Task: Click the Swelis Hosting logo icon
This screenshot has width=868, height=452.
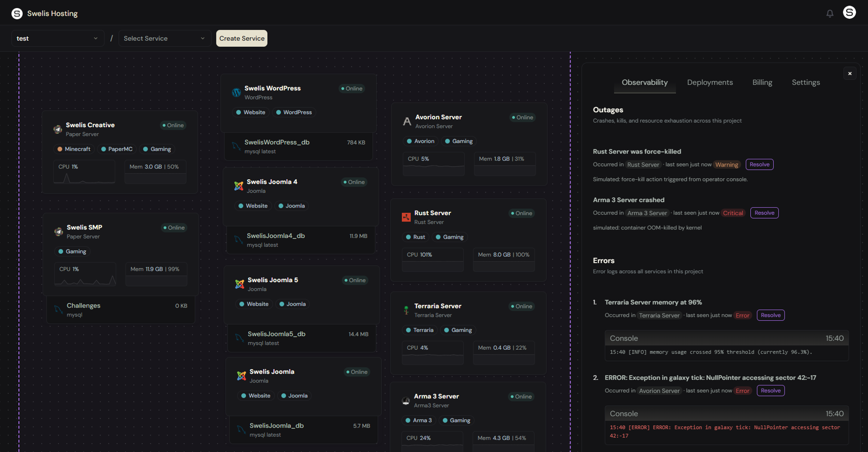Action: click(17, 13)
